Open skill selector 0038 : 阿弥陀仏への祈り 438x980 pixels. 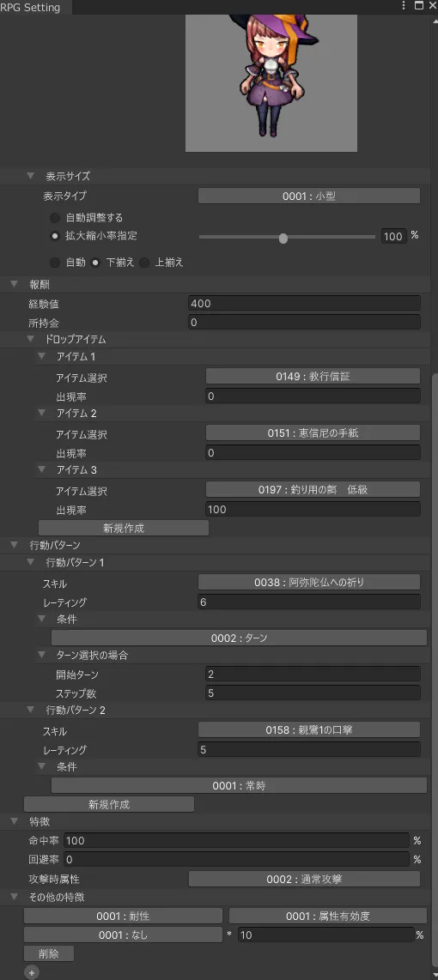coord(309,582)
